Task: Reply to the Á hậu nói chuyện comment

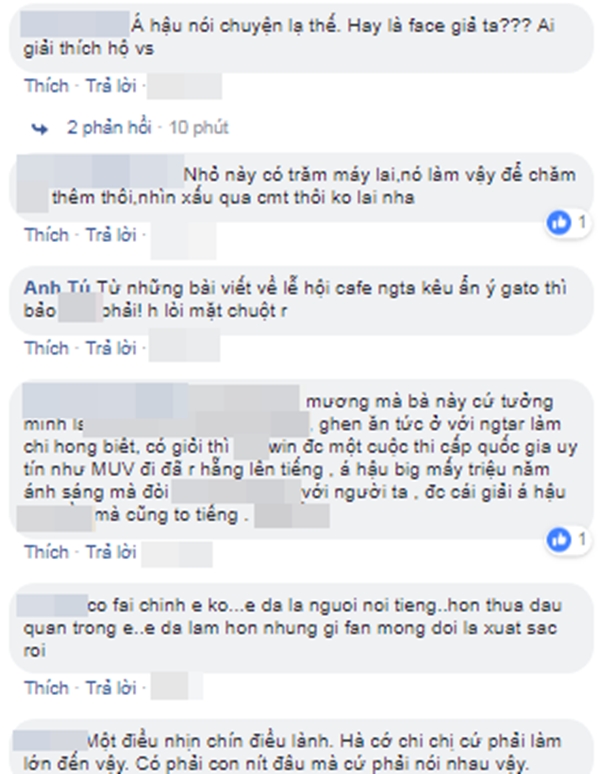Action: 111,86
